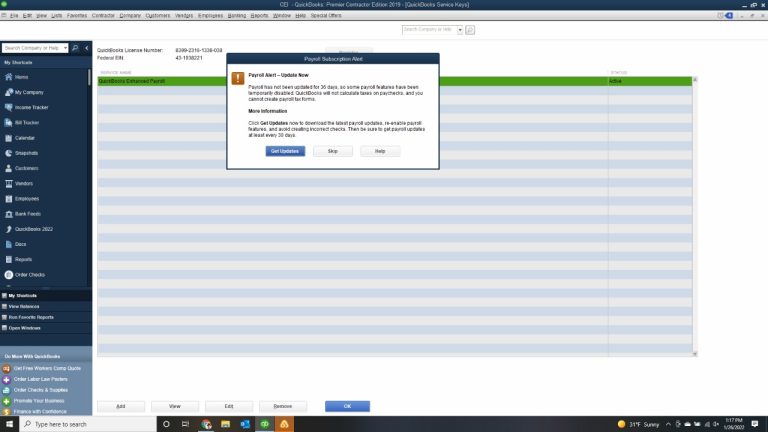Click the left sidebar search magnifier icon

(75, 48)
